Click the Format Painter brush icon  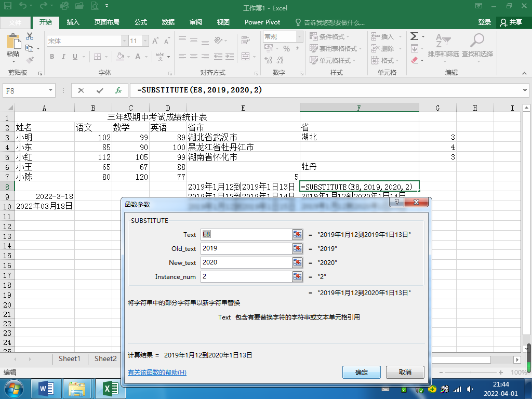coord(30,60)
